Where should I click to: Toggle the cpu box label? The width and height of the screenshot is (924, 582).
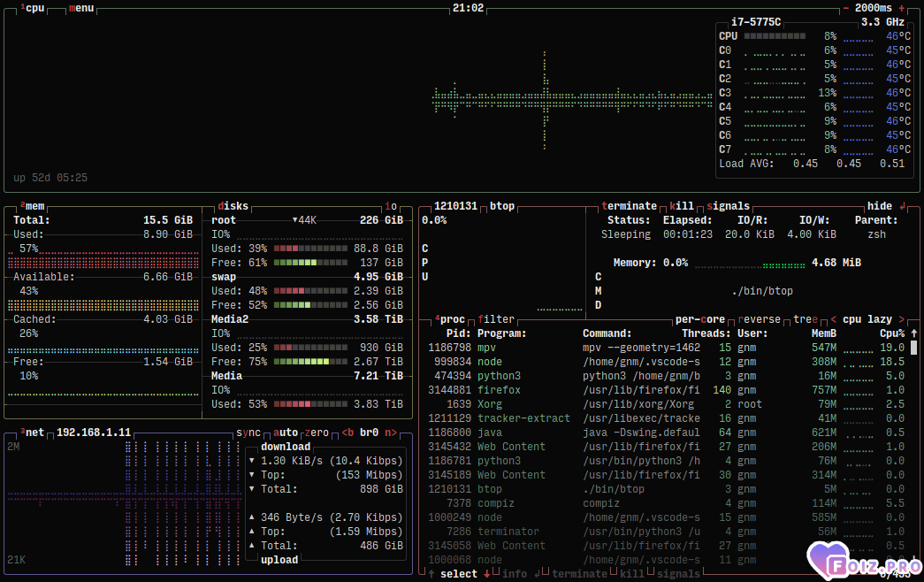tap(33, 8)
